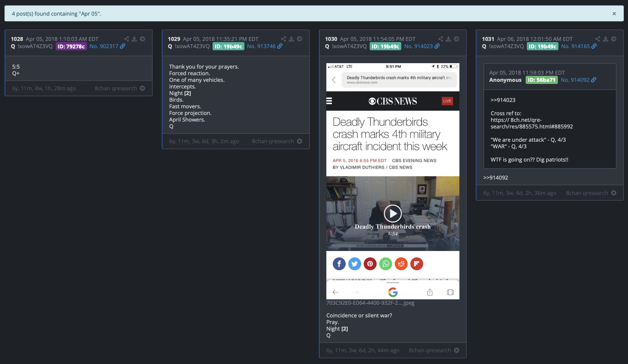Viewport: 628px width, 364px height.
Task: Click "Coincidence or silent war?" text
Action: pos(359,315)
